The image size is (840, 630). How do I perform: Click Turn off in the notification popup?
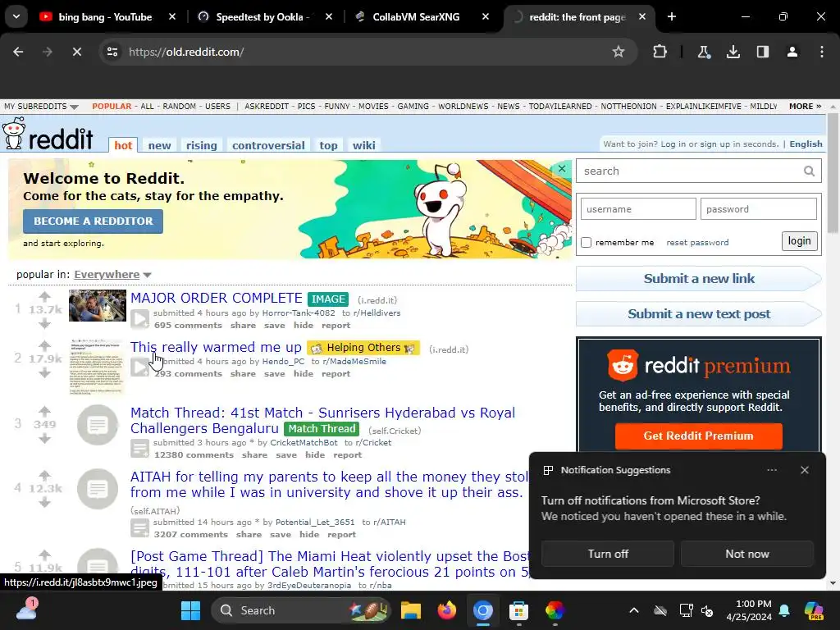[608, 554]
